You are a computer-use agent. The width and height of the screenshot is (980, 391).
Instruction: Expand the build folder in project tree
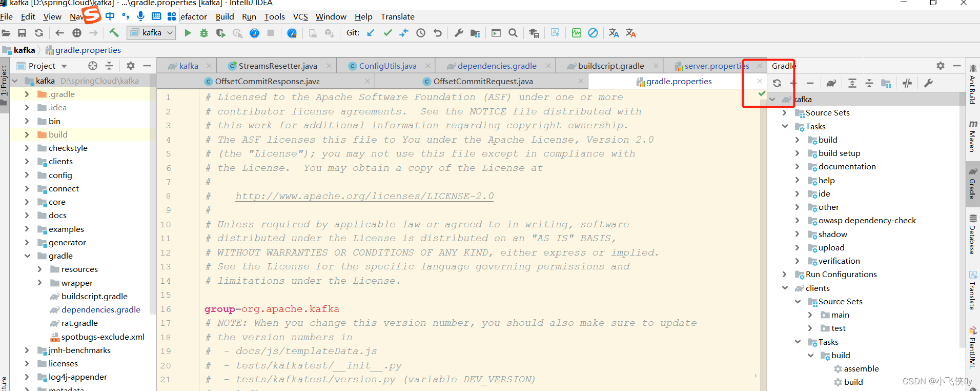click(x=27, y=135)
